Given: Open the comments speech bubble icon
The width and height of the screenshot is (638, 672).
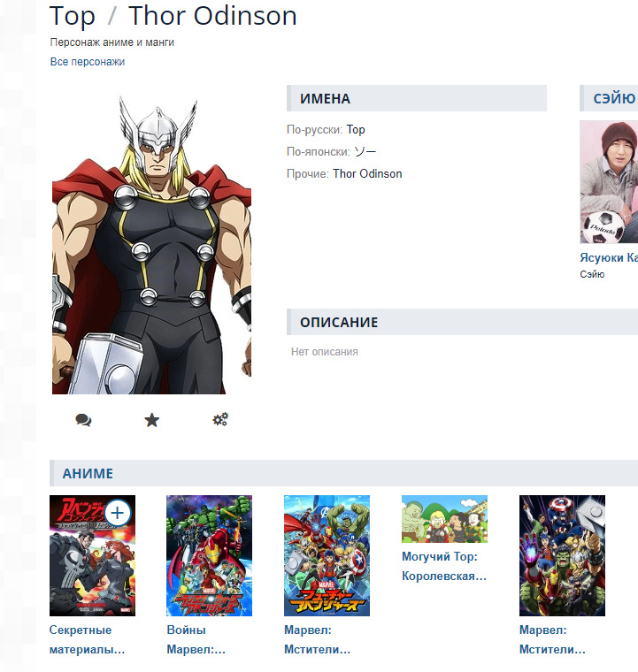Looking at the screenshot, I should (x=83, y=420).
